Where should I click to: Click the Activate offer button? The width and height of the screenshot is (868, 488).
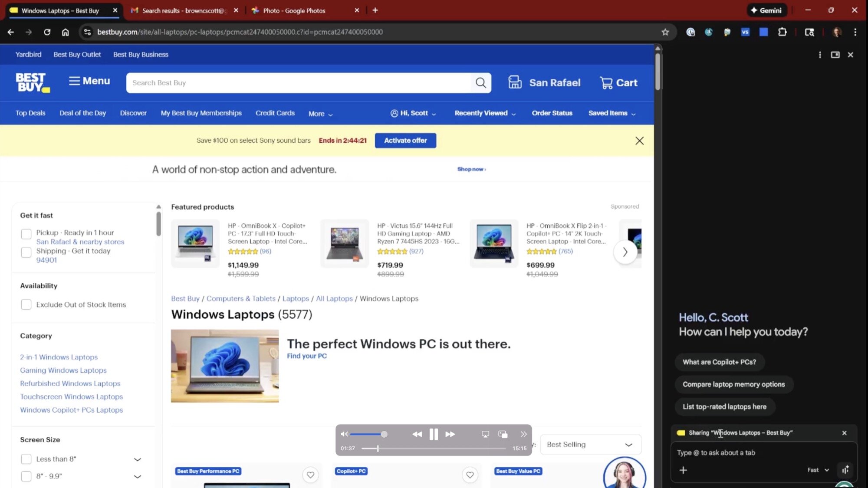click(405, 141)
